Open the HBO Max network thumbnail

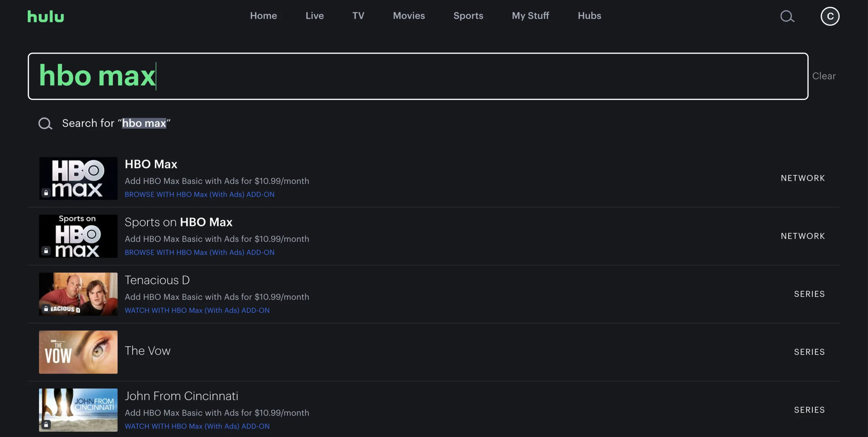[x=78, y=178]
